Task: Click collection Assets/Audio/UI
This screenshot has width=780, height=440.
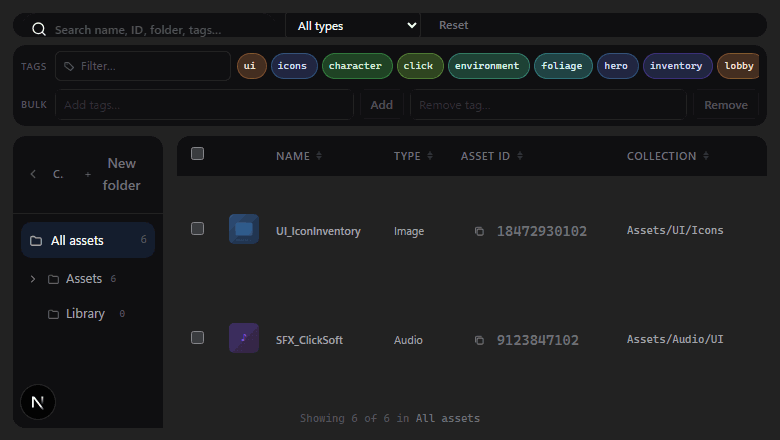Action: [675, 339]
